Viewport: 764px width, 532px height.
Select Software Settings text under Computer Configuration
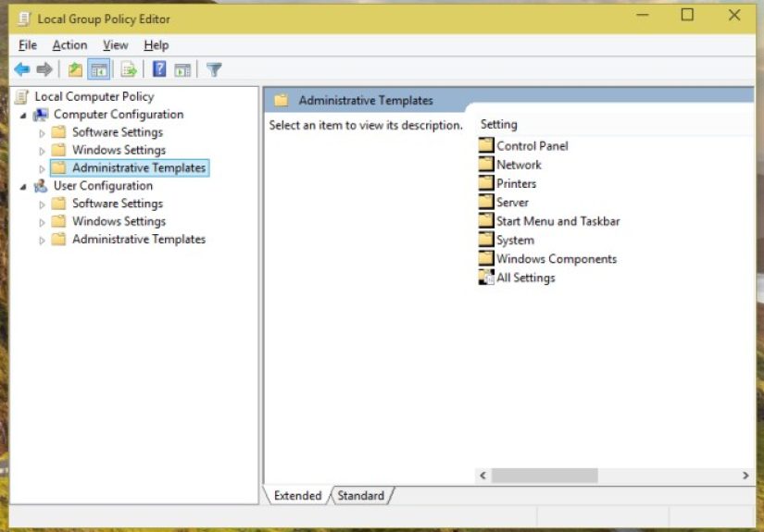click(118, 132)
